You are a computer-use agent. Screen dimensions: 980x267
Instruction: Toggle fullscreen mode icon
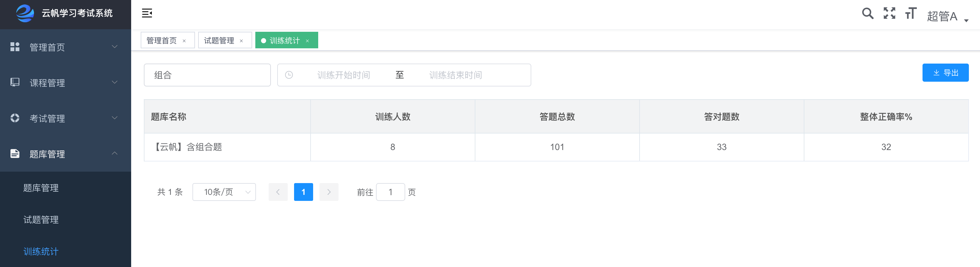click(x=889, y=13)
